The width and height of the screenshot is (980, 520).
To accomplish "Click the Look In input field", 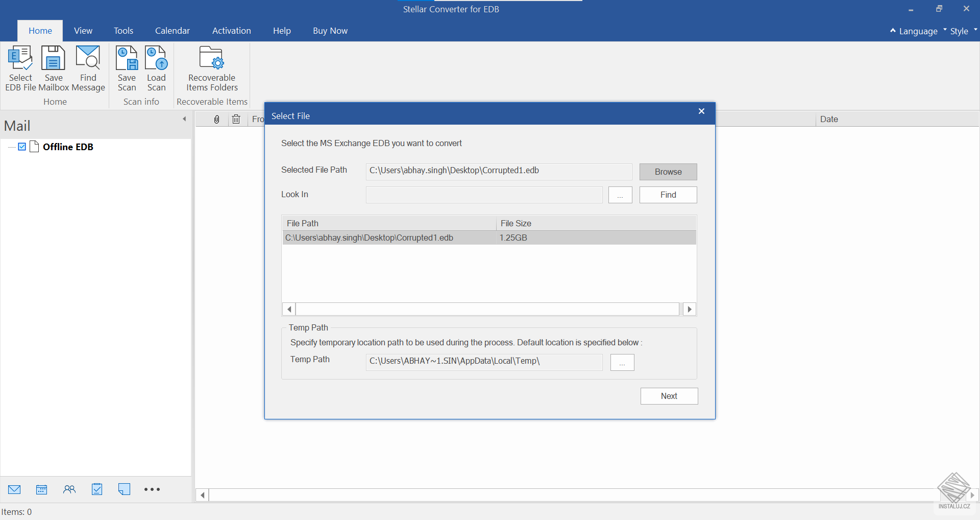I will (484, 195).
